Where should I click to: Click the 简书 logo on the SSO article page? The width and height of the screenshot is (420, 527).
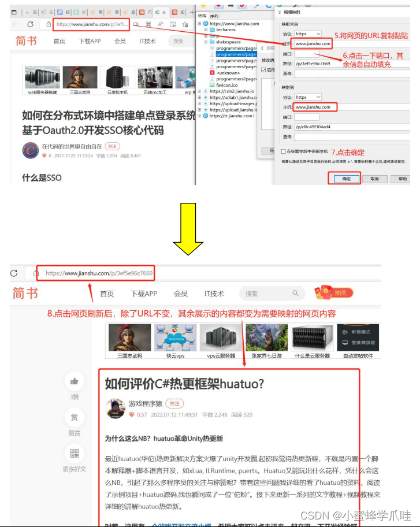point(26,40)
